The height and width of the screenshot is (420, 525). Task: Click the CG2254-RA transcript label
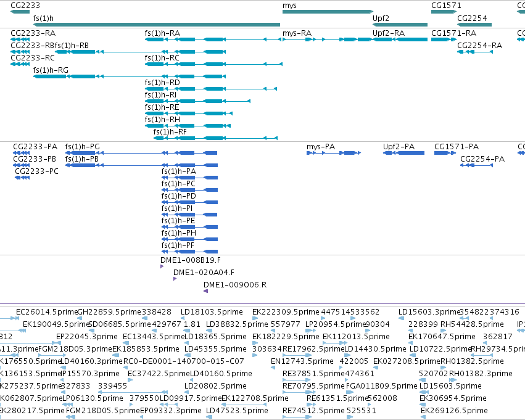click(x=480, y=46)
